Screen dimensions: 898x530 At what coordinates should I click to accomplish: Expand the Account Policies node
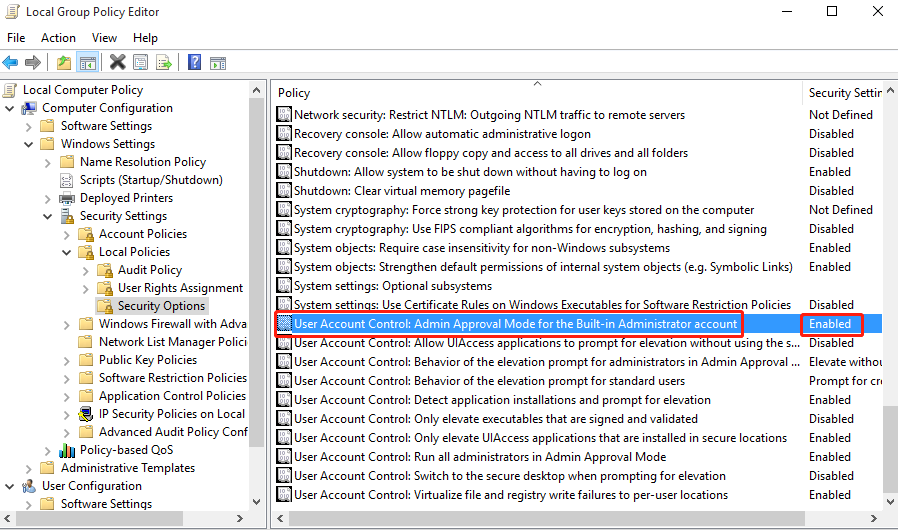tap(66, 234)
